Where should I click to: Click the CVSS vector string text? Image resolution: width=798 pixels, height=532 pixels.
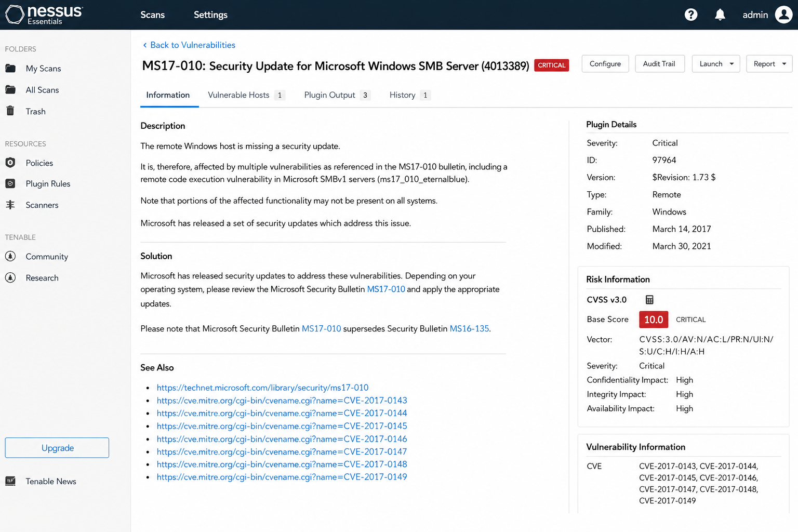click(x=706, y=345)
